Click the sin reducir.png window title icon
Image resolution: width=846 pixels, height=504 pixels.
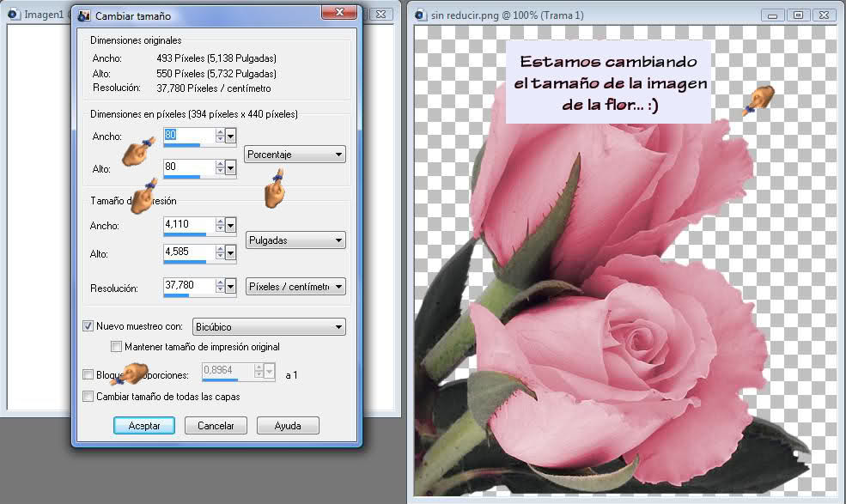[x=420, y=15]
